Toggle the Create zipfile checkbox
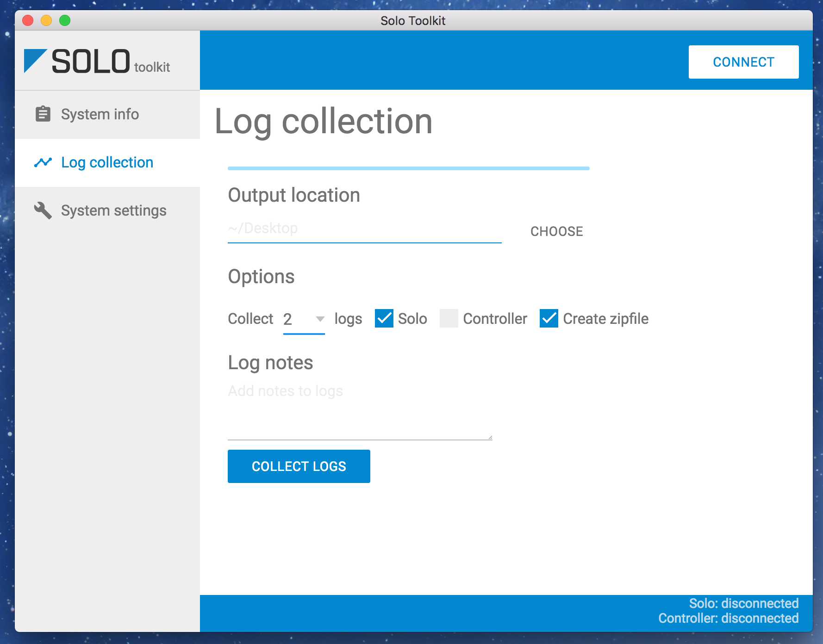 point(549,318)
